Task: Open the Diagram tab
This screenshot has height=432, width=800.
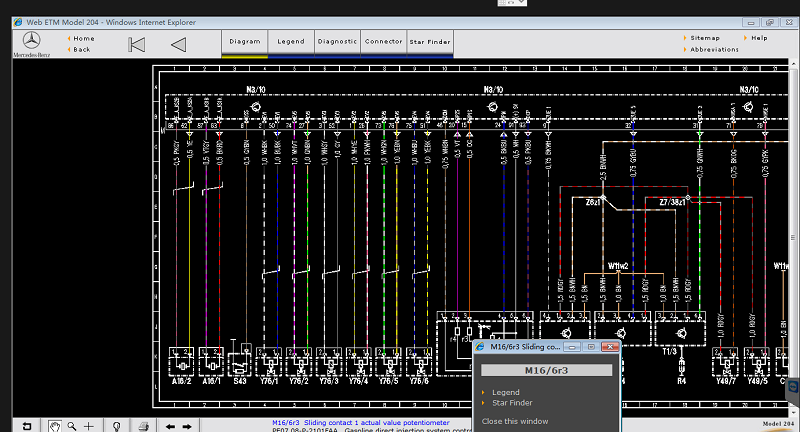Action: pyautogui.click(x=245, y=42)
